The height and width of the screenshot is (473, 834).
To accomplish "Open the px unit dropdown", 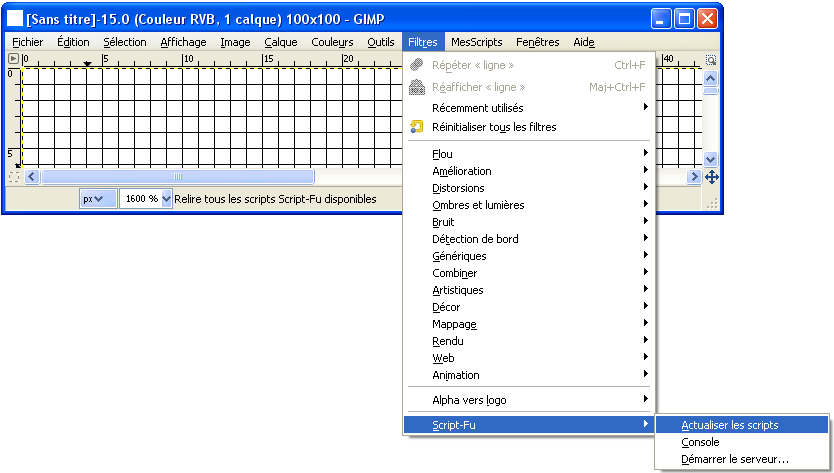I will coord(98,198).
